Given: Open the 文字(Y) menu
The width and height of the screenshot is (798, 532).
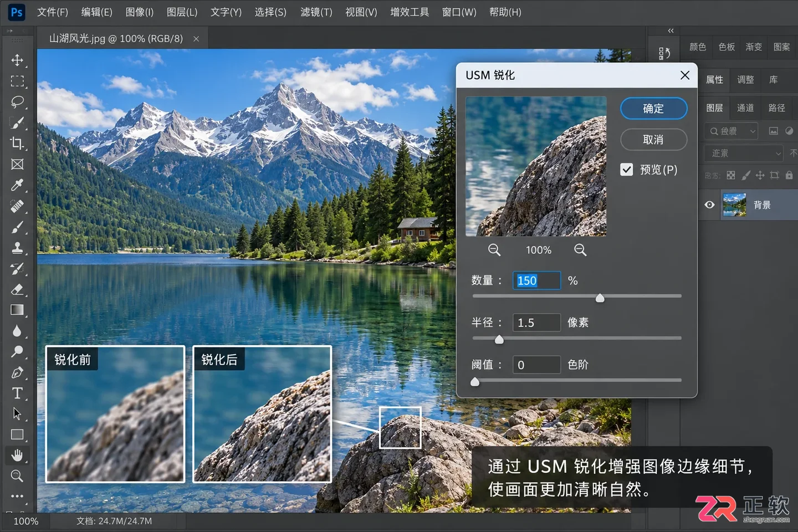Looking at the screenshot, I should coord(226,12).
